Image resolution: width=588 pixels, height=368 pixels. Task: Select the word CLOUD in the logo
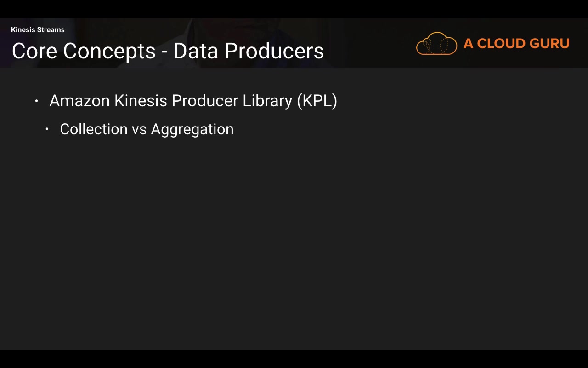[498, 44]
